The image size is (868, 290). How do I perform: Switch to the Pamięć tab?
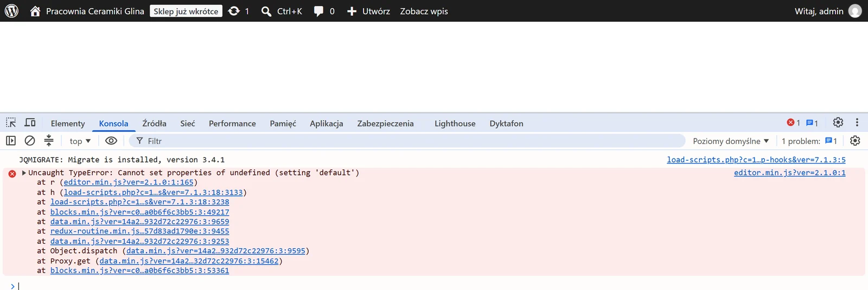[x=283, y=123]
